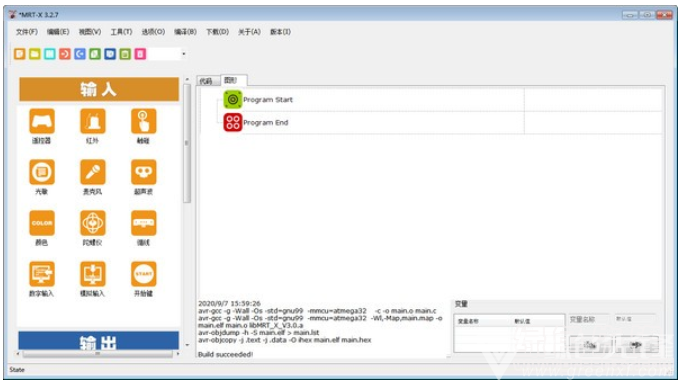683x385 pixels.
Task: Select the Program End node
Action: click(x=265, y=123)
